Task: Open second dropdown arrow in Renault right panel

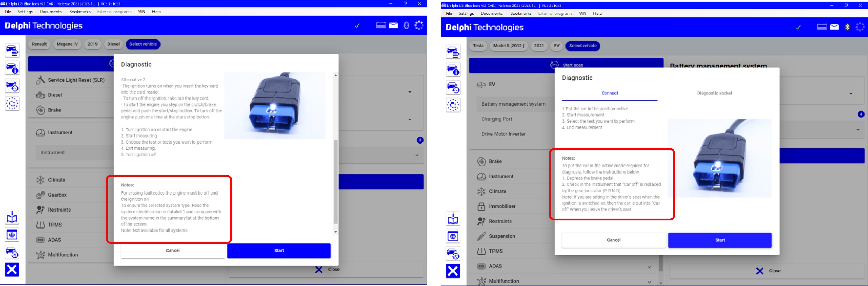Action: click(410, 119)
